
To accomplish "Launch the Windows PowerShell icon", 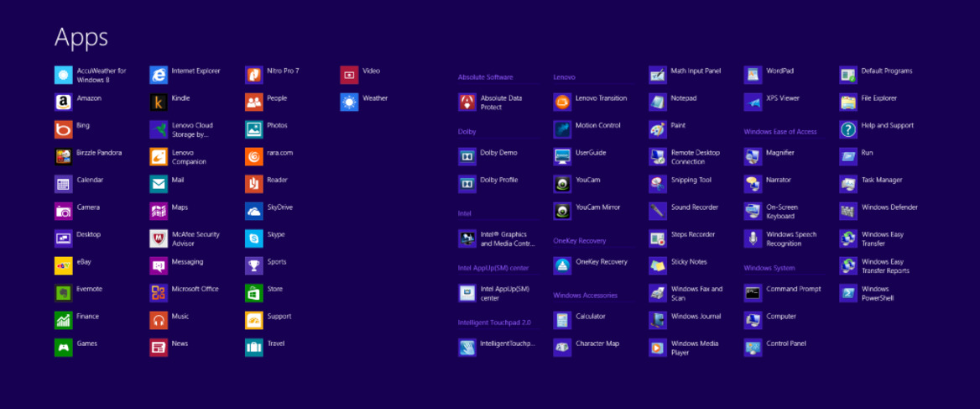I will coord(848,292).
